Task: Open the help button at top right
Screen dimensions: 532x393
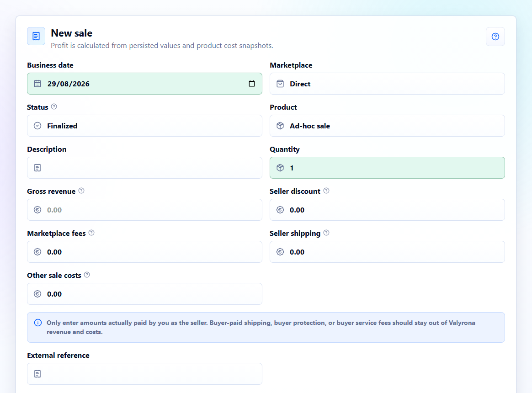Action: tap(495, 36)
